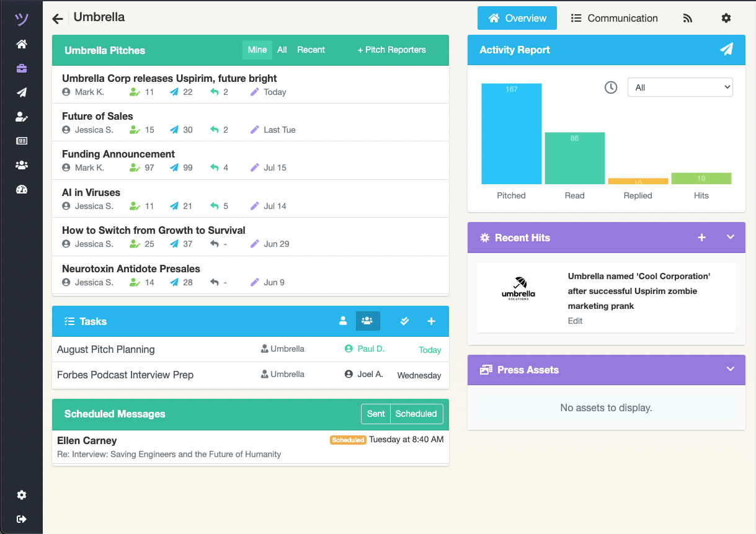The image size is (756, 534).
Task: Select the Recent filter in Umbrella Pitches
Action: click(x=311, y=50)
